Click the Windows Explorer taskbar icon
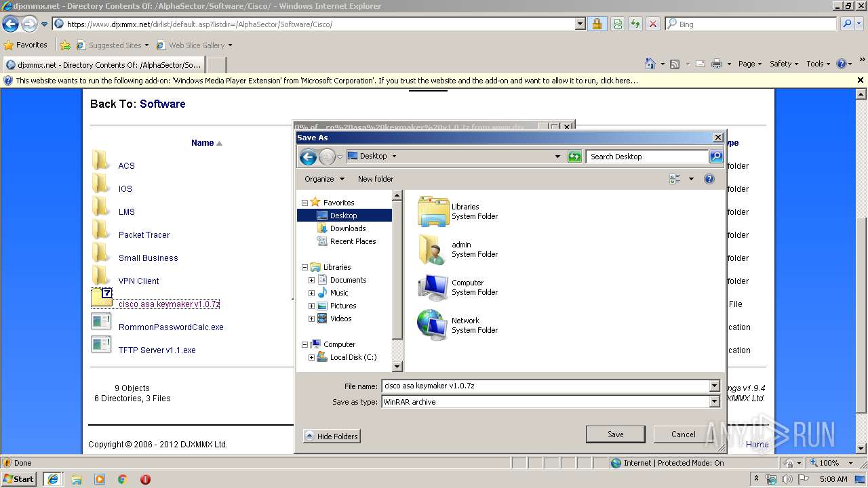 (77, 479)
